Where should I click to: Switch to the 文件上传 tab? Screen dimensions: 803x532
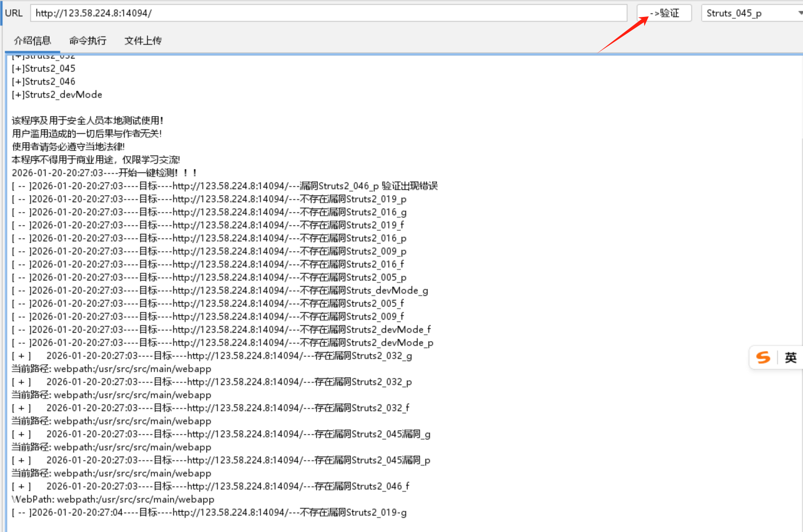tap(143, 40)
